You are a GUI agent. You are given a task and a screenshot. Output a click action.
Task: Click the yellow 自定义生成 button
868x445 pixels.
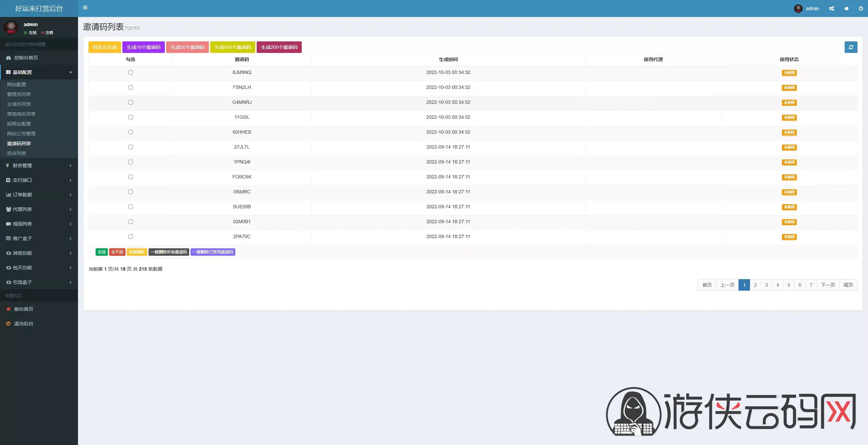tap(104, 47)
